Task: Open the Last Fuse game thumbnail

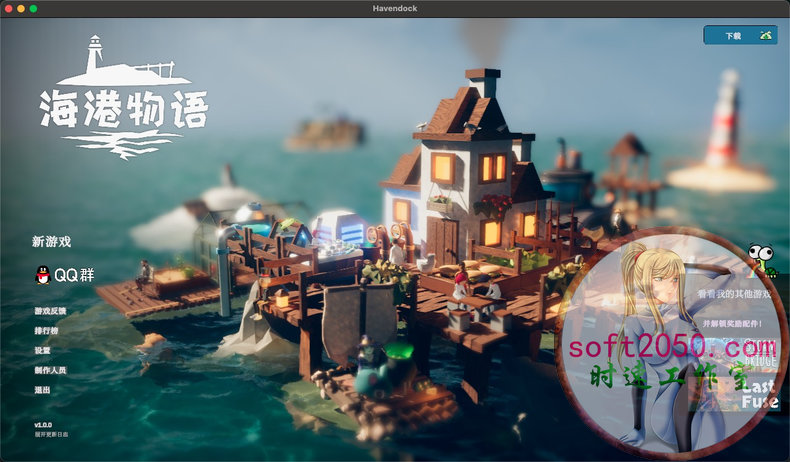Action: pyautogui.click(x=759, y=393)
